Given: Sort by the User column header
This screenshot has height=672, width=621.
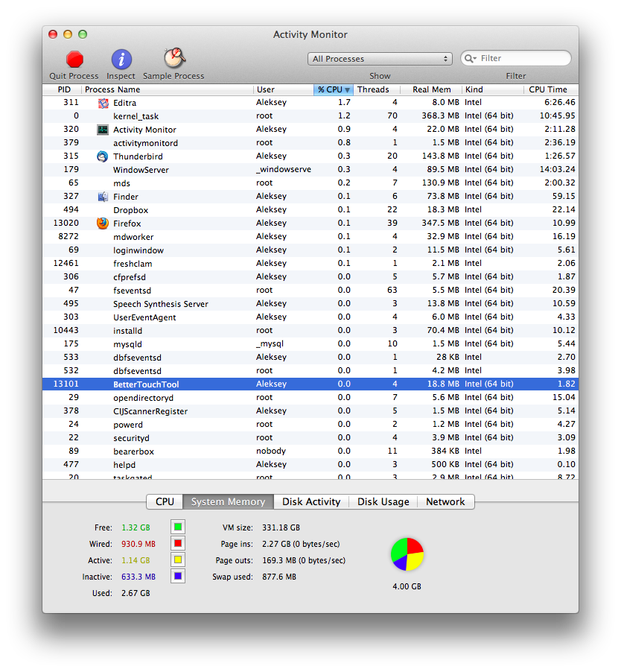Looking at the screenshot, I should click(284, 89).
